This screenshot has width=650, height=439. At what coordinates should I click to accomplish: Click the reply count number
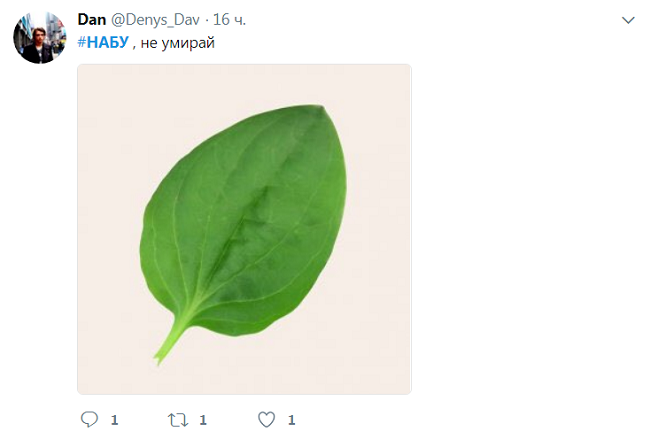(x=114, y=420)
